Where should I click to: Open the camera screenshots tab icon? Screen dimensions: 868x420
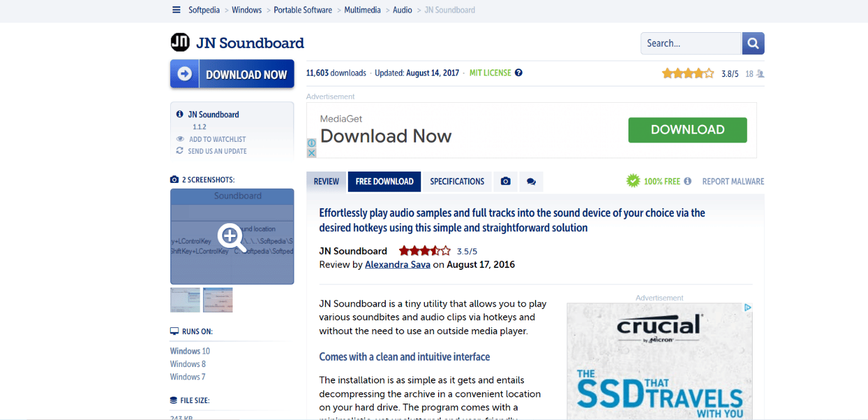tap(506, 182)
